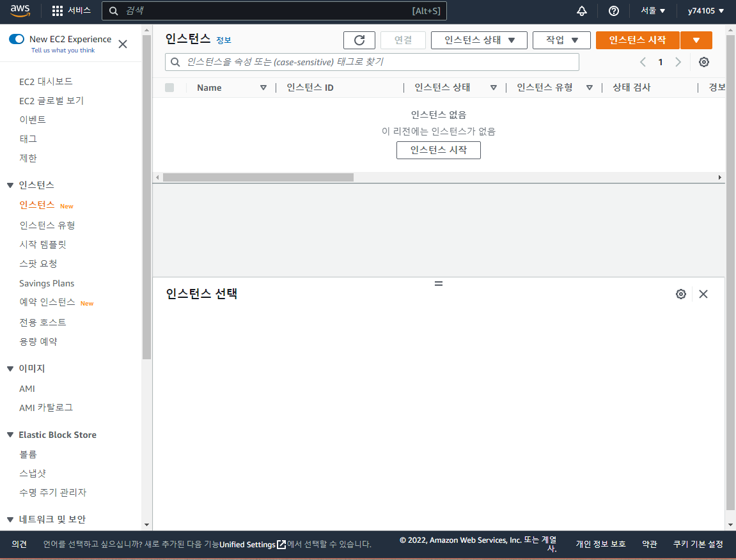Open 전용 호스트 in sidebar
This screenshot has height=560, width=736.
point(43,322)
